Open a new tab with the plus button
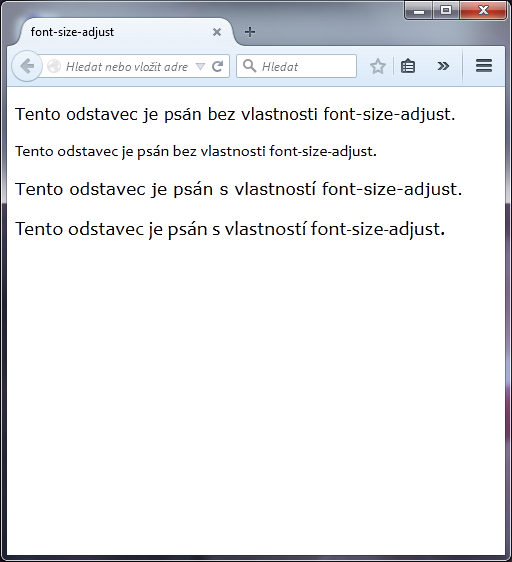This screenshot has width=512, height=562. pyautogui.click(x=250, y=32)
